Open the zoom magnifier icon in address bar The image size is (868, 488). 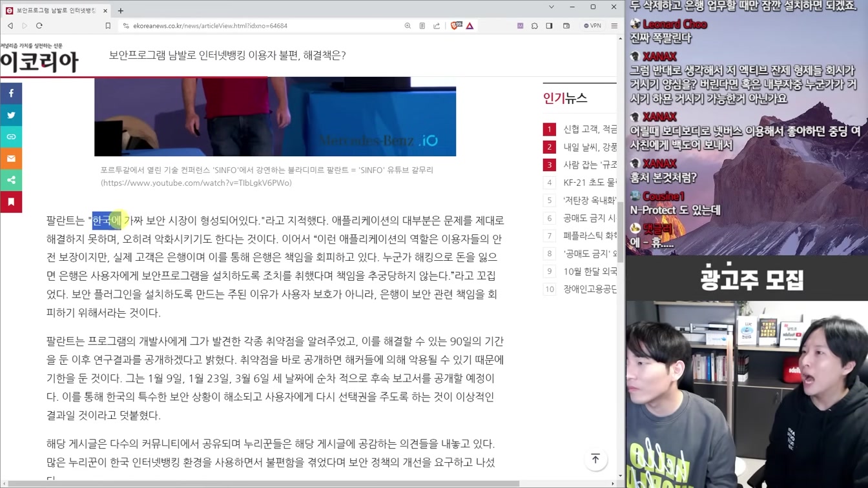408,26
